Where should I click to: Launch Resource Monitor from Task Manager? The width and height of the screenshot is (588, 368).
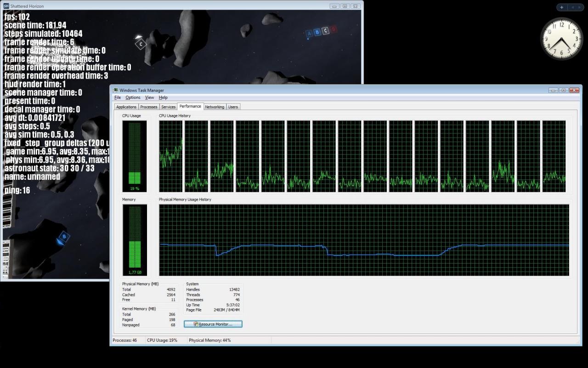[x=213, y=324]
